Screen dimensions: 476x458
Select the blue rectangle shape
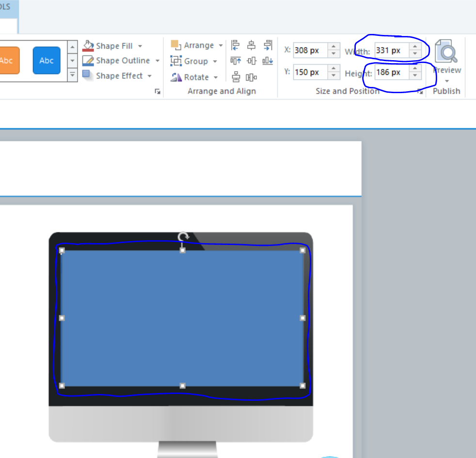pyautogui.click(x=182, y=318)
